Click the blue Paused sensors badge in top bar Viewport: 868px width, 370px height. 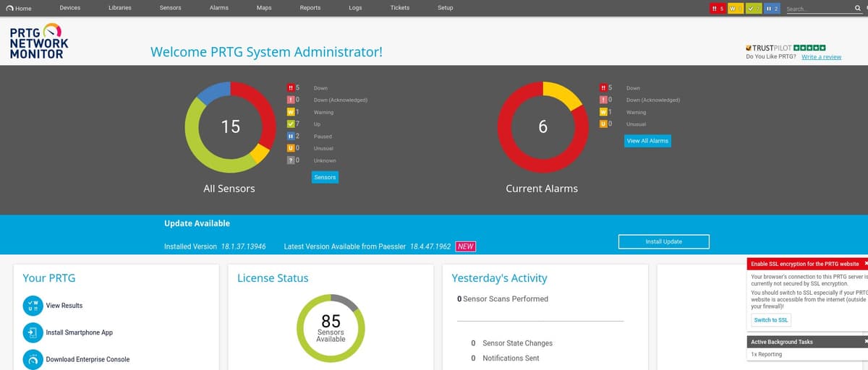coord(772,8)
